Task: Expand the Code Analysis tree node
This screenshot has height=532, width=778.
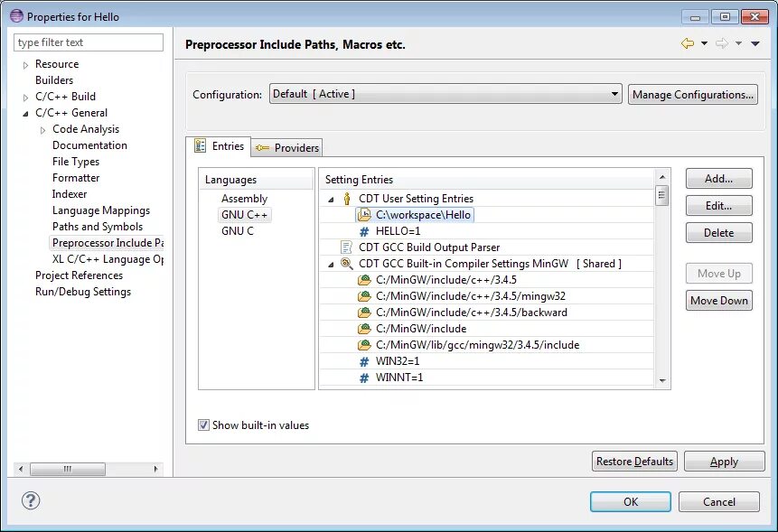Action: (x=42, y=130)
